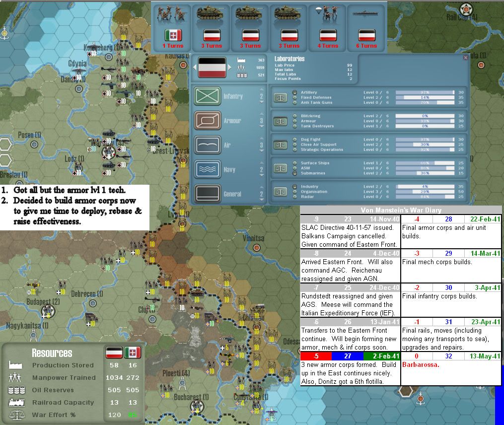Select the General research category icon
The width and height of the screenshot is (504, 425).
click(208, 194)
